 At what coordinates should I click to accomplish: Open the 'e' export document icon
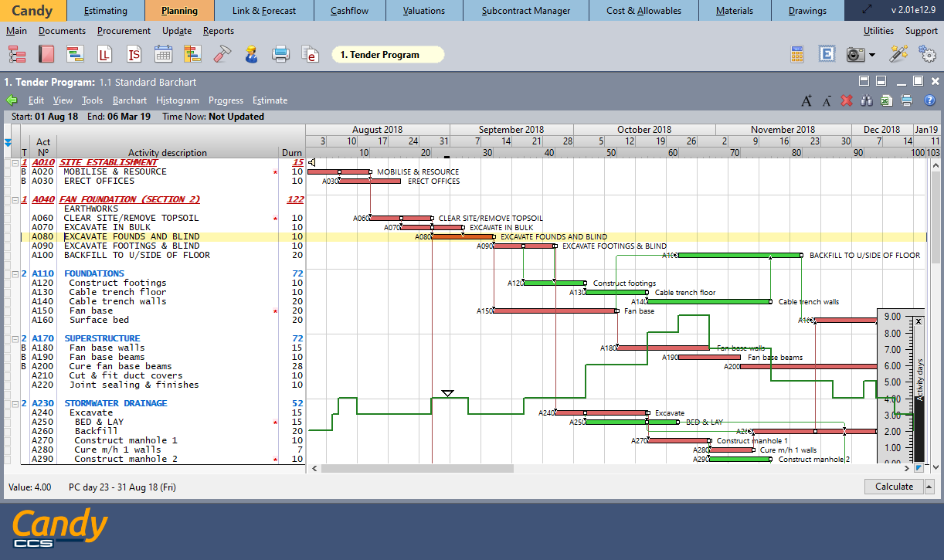coord(311,54)
